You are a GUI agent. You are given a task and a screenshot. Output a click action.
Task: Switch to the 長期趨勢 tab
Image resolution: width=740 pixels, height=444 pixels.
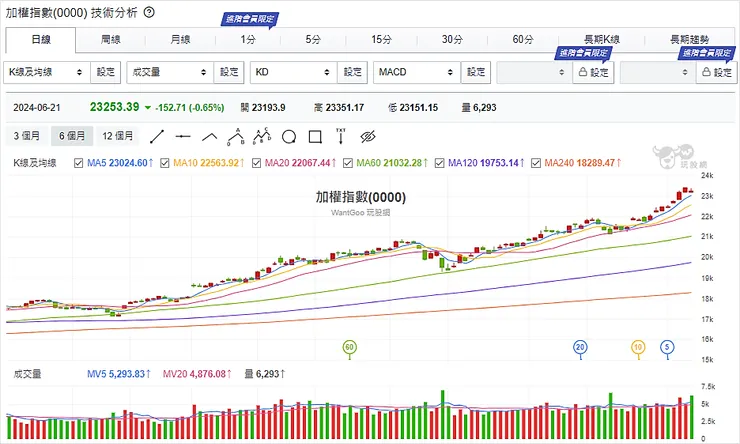[690, 40]
